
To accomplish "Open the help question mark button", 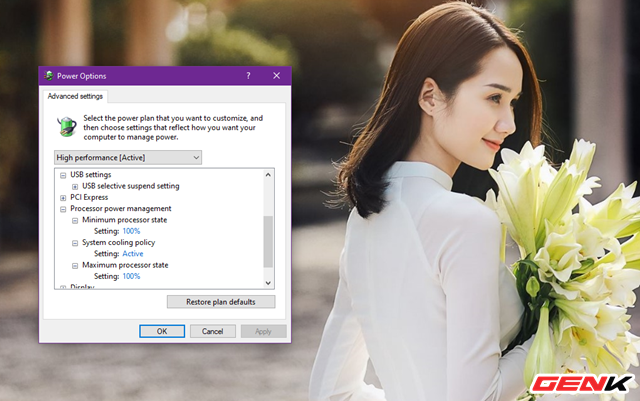I will (x=248, y=76).
